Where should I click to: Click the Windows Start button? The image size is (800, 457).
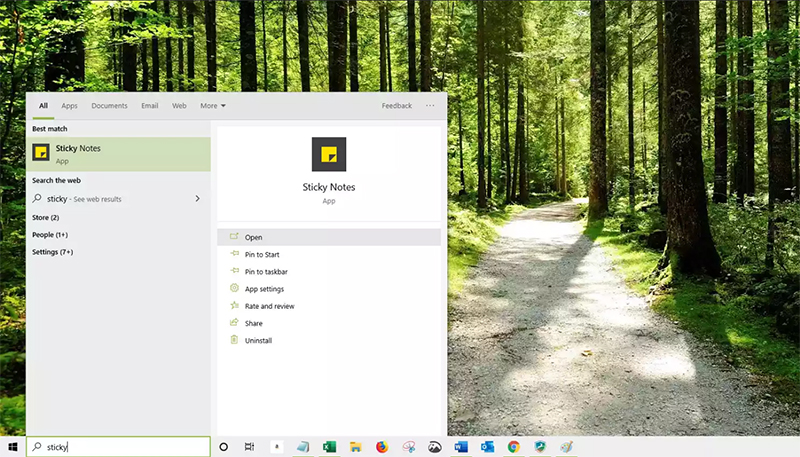13,447
